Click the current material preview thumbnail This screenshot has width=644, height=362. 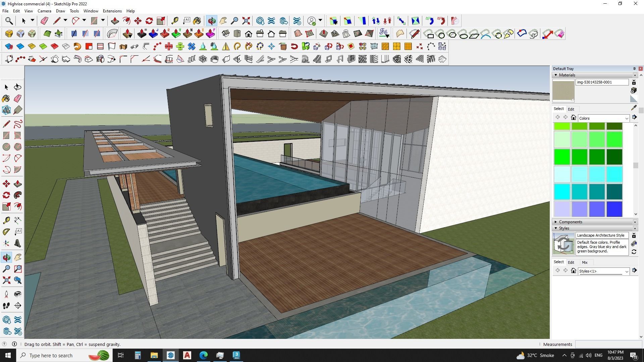click(x=563, y=90)
